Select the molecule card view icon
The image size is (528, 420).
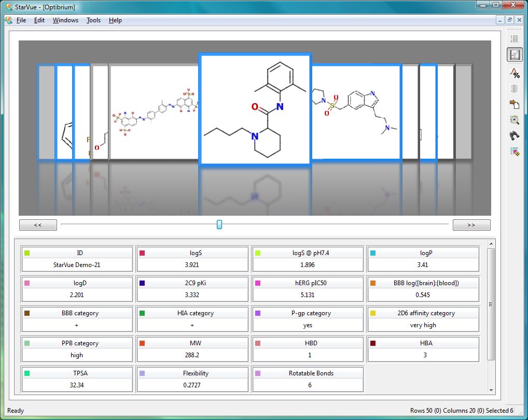514,54
